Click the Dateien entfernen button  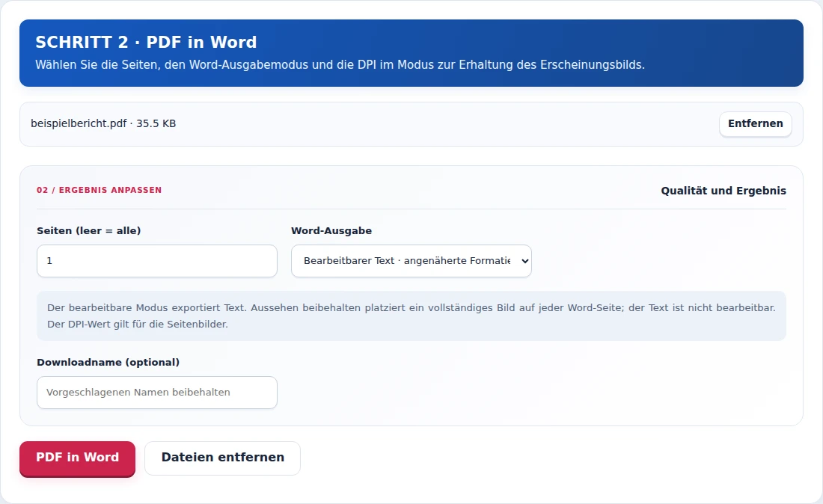point(222,458)
